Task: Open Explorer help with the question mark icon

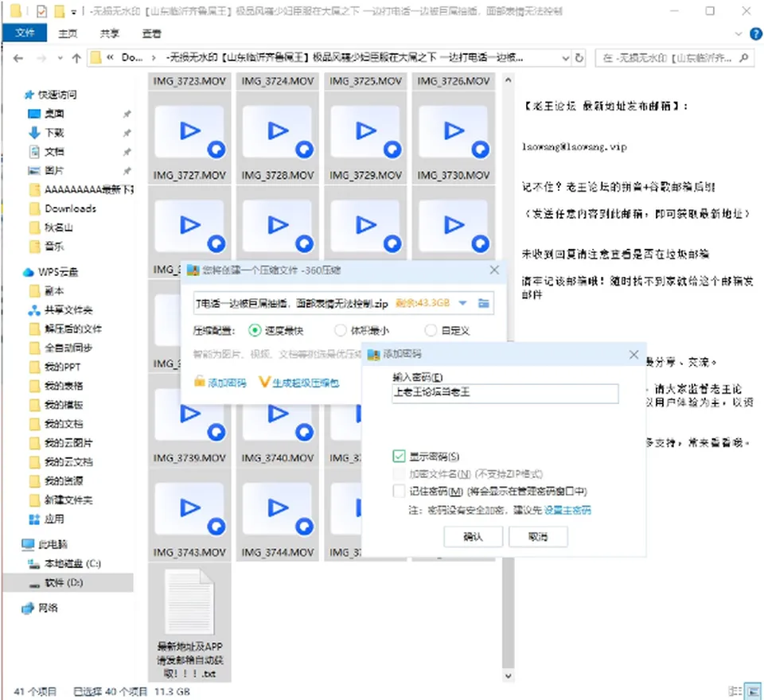Action: tap(756, 33)
